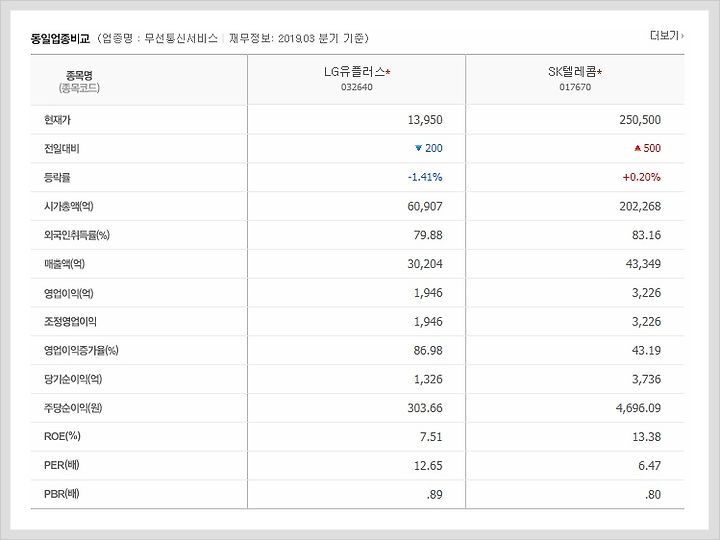
Task: Select market cap value 202,268
Action: pyautogui.click(x=640, y=206)
